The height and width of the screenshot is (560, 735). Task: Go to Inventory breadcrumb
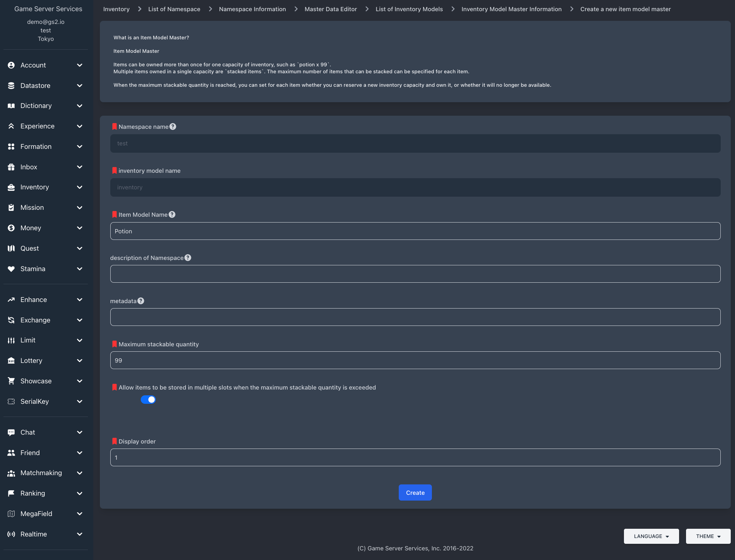point(116,9)
